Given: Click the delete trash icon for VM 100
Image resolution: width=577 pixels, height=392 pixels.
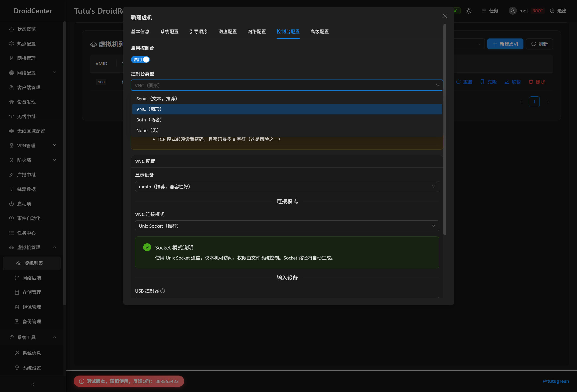Looking at the screenshot, I should (531, 82).
